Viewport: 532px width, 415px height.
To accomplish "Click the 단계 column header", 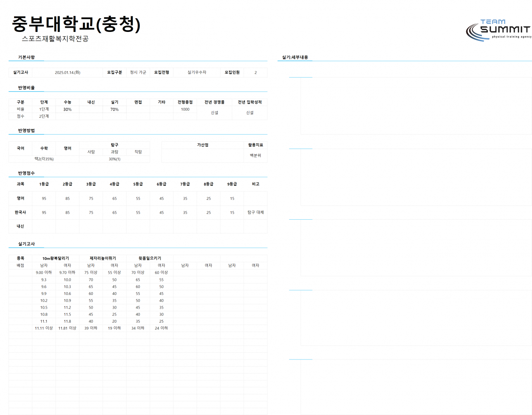I will tap(44, 102).
